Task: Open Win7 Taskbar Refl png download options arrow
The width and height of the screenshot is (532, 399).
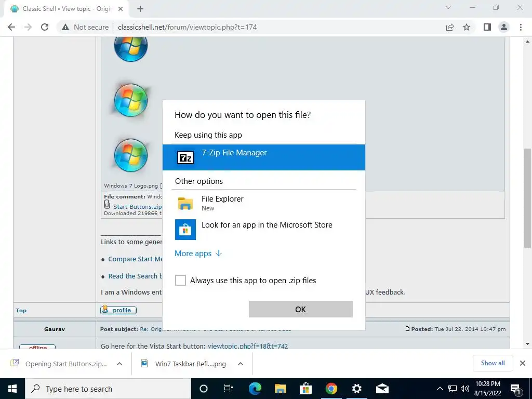Action: coord(241,364)
